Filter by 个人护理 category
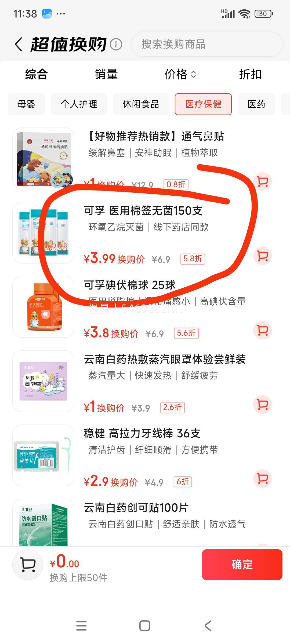This screenshot has height=644, width=290. [x=79, y=104]
